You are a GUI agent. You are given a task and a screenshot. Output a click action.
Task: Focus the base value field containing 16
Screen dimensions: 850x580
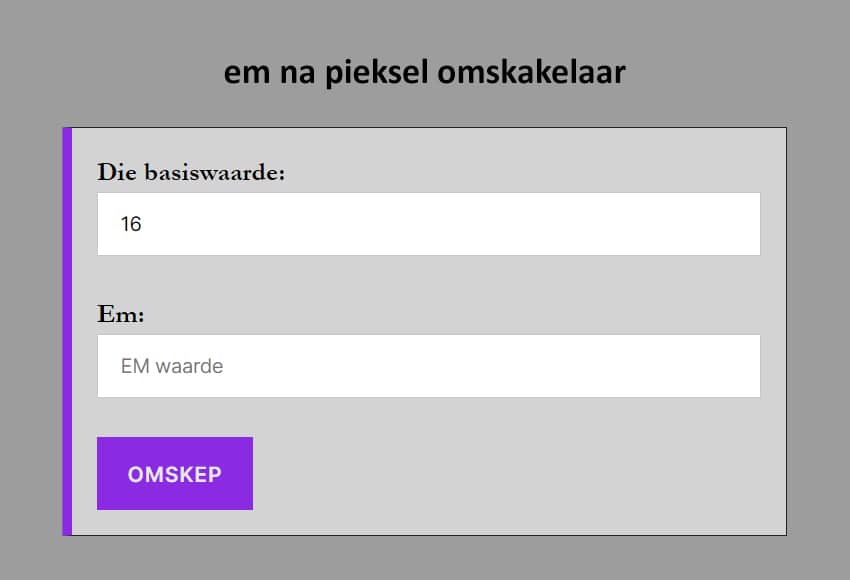point(428,224)
